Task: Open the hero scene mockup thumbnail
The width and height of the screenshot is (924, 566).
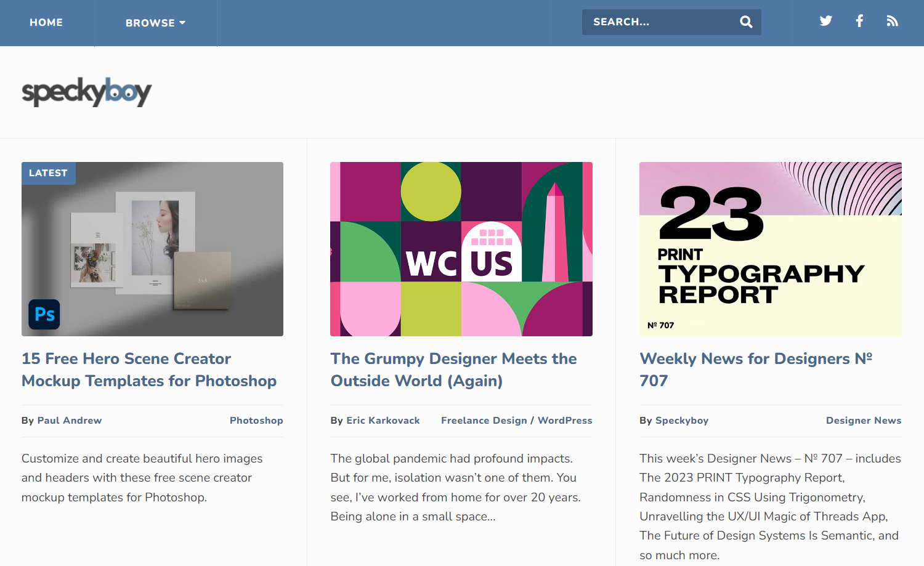Action: (152, 249)
